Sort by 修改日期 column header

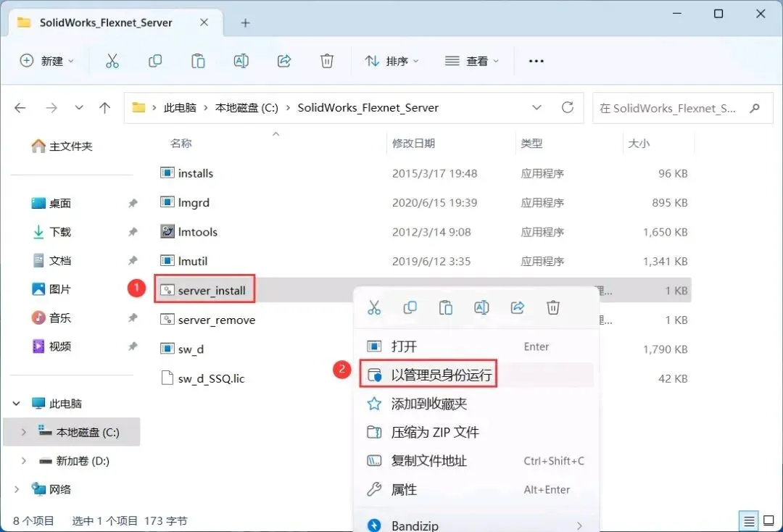[x=413, y=144]
